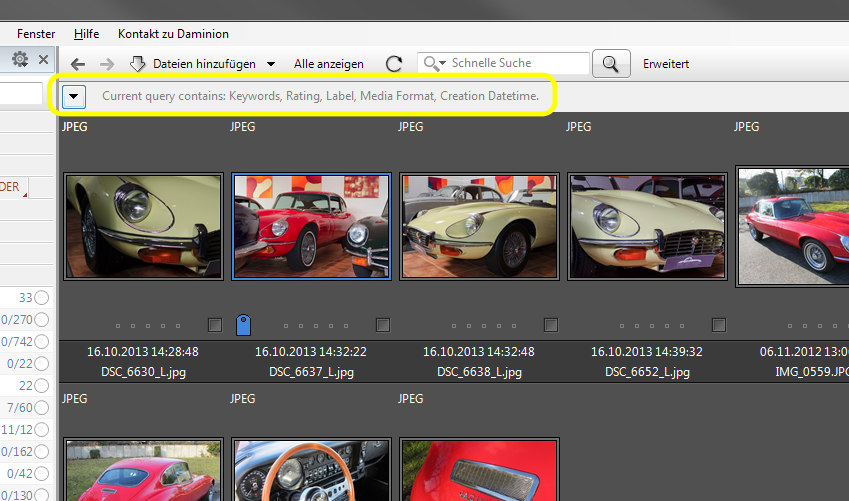The image size is (849, 501).
Task: Click the back navigation arrow
Action: point(78,64)
